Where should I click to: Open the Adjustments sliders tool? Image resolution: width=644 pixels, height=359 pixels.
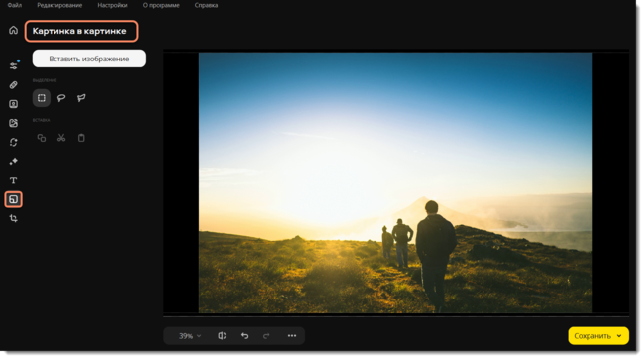click(14, 65)
